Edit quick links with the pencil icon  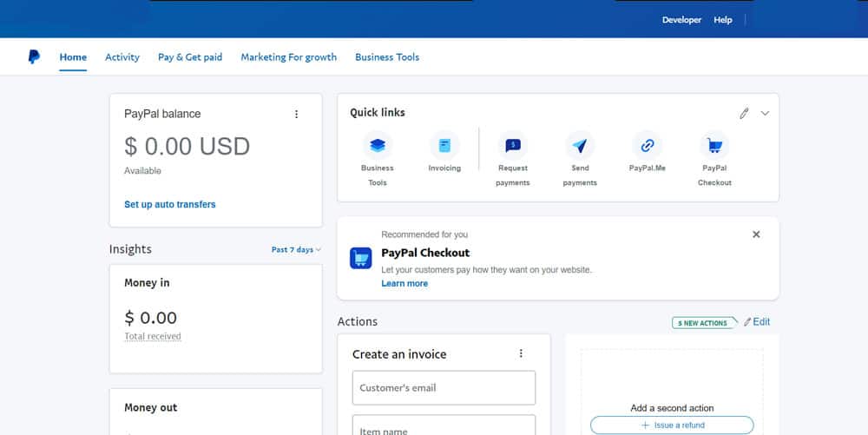(744, 113)
